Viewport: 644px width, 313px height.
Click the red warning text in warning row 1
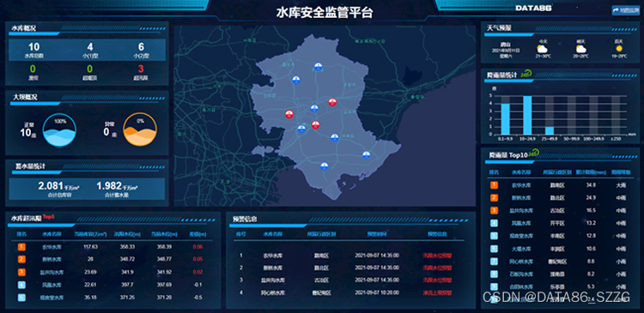pyautogui.click(x=436, y=256)
